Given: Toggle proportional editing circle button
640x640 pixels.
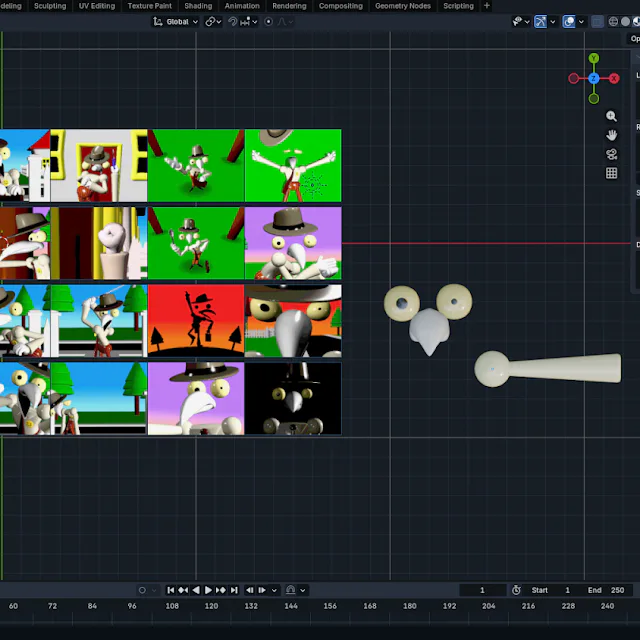Looking at the screenshot, I should tap(269, 22).
